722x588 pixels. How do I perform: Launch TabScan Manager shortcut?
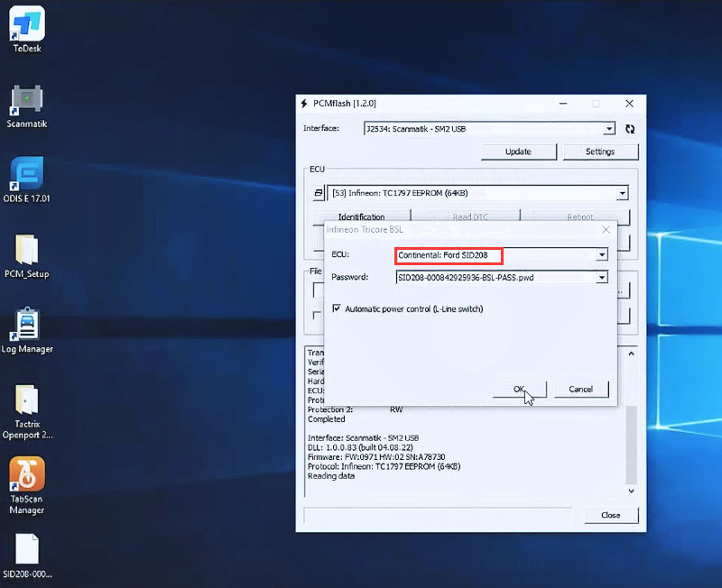coord(27,478)
